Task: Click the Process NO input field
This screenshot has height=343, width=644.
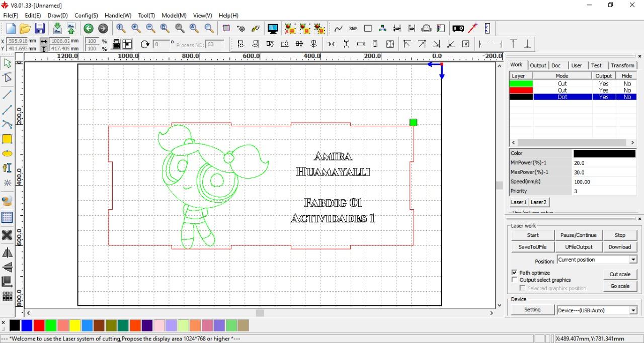Action: tap(215, 44)
